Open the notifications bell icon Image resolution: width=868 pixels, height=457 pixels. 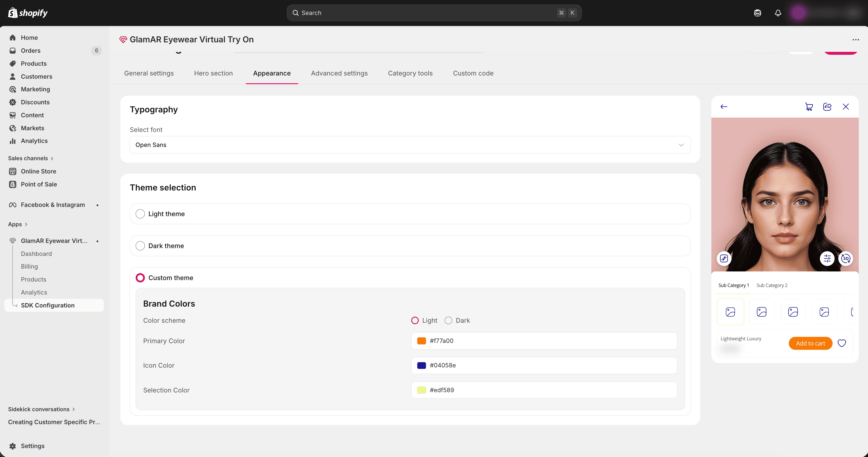(x=778, y=13)
